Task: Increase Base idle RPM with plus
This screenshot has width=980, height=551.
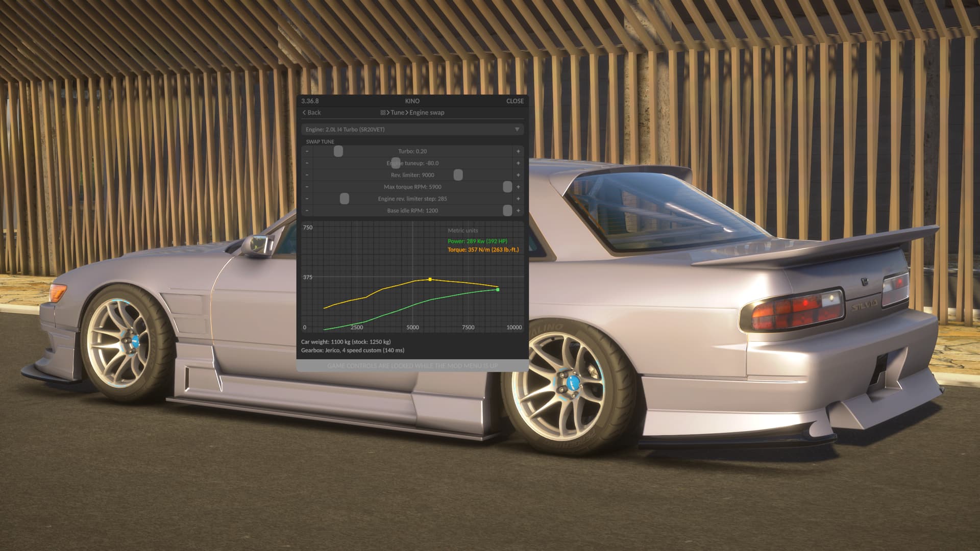Action: [518, 211]
